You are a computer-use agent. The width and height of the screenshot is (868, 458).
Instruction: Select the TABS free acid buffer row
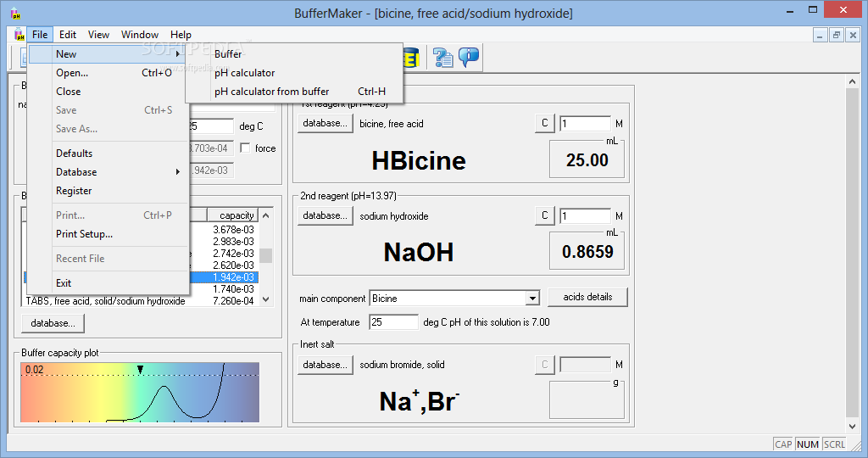pyautogui.click(x=140, y=301)
